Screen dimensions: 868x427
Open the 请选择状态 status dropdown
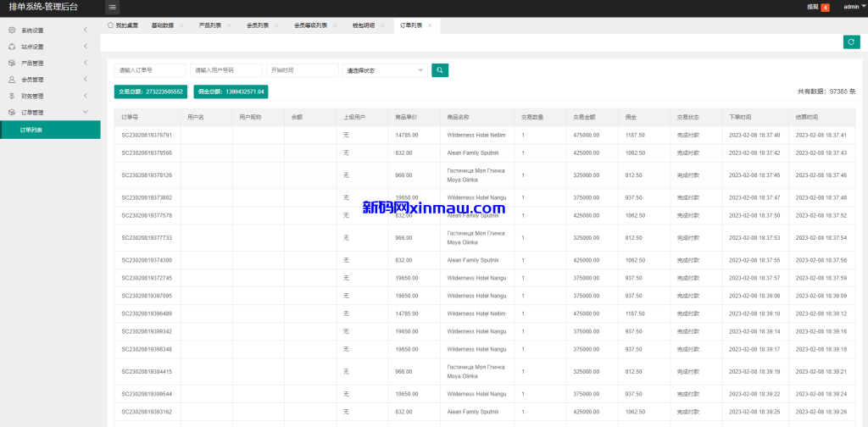tap(385, 70)
